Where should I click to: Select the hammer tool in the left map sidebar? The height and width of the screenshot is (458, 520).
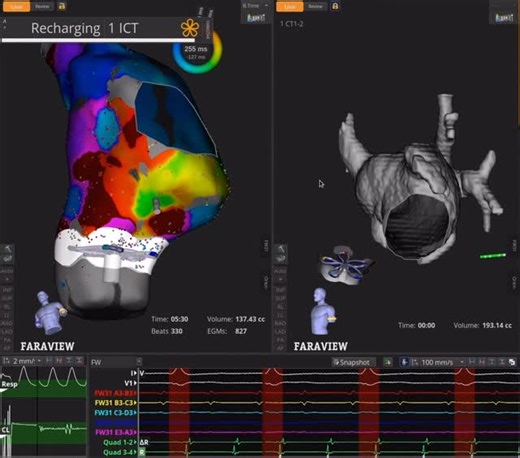[x=7, y=249]
